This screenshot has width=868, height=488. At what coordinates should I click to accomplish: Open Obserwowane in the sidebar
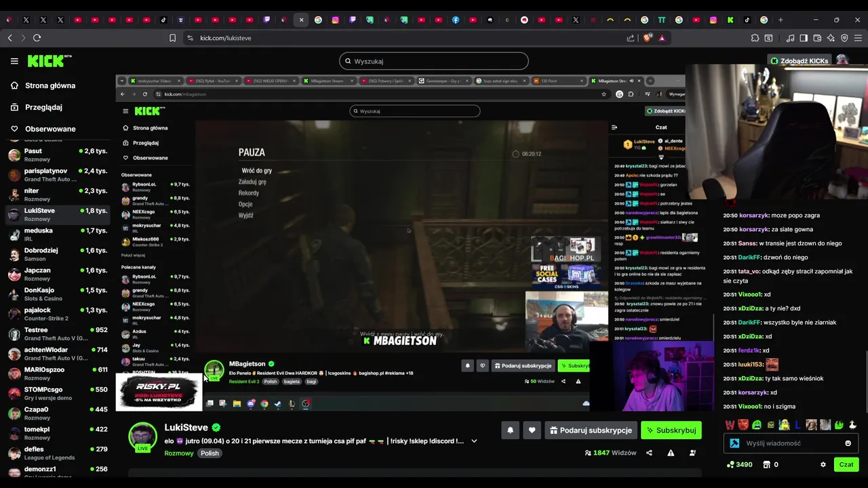[x=44, y=129]
